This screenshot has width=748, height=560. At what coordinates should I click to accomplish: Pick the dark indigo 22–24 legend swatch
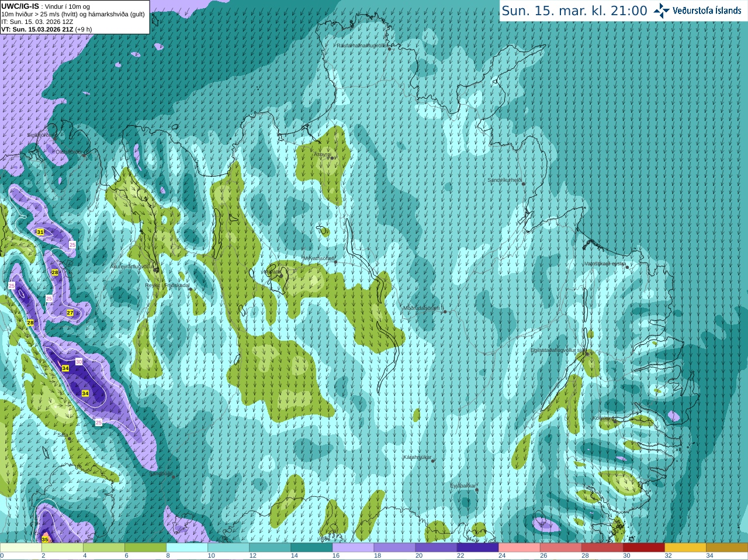tap(477, 548)
